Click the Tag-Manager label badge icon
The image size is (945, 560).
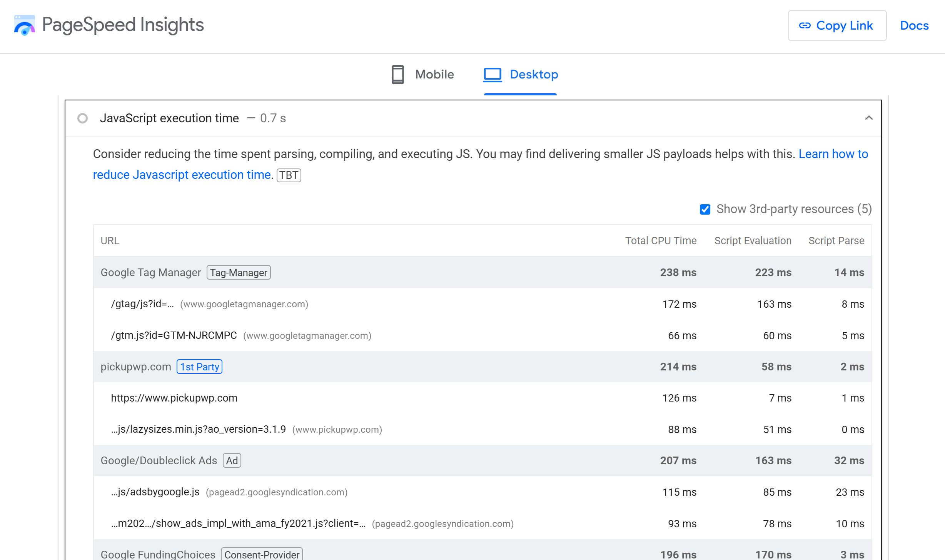point(239,272)
